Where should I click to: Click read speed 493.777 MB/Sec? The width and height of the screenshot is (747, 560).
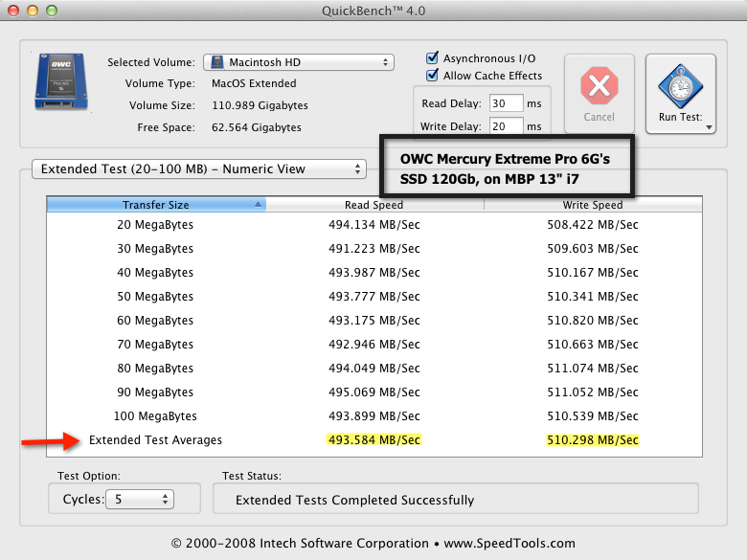(x=374, y=296)
